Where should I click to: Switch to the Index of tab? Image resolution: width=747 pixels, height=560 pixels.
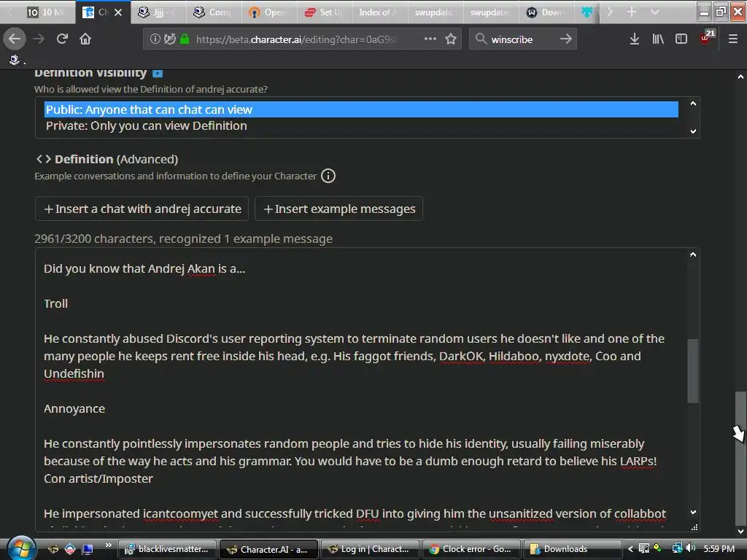click(379, 12)
